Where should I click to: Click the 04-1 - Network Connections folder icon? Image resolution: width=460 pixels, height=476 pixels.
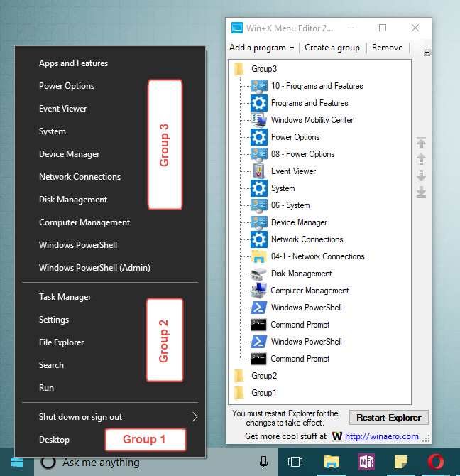click(x=258, y=256)
